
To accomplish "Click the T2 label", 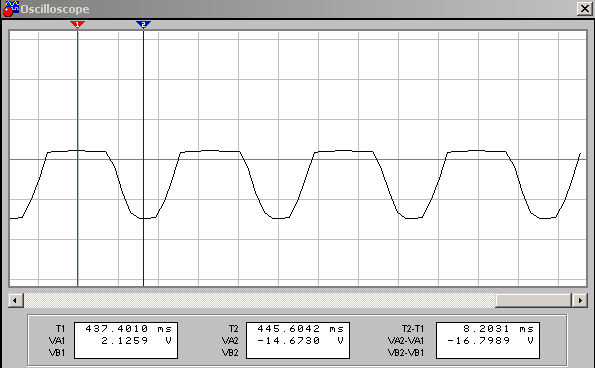I will point(233,329).
